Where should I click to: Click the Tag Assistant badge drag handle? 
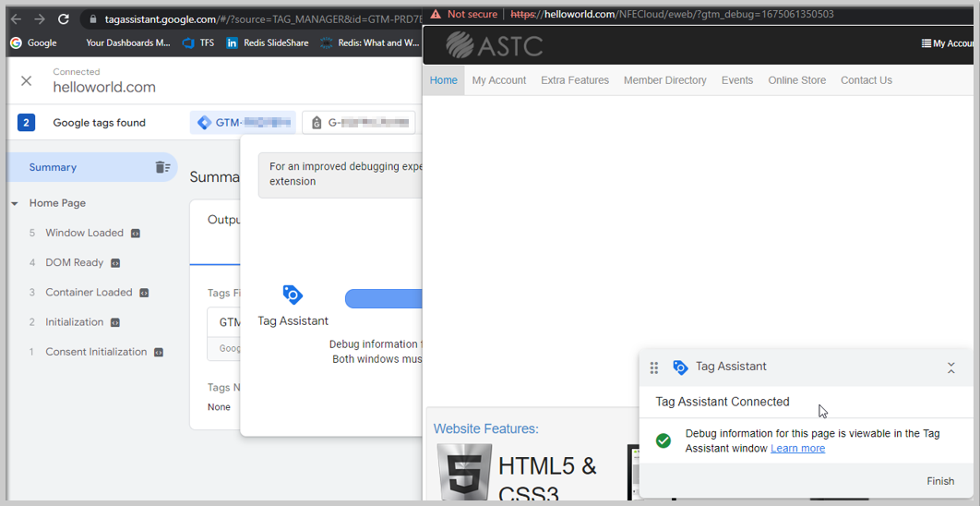click(654, 367)
